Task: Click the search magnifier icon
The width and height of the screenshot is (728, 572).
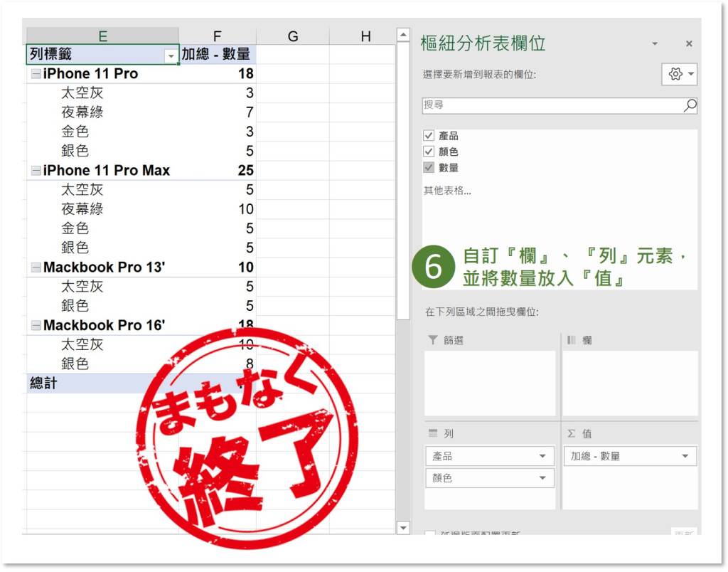Action: pos(690,105)
